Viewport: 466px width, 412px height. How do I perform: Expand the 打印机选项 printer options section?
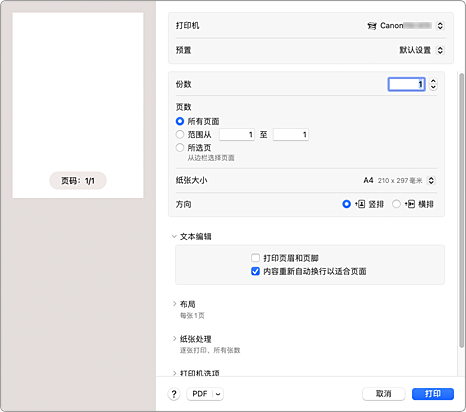(x=174, y=373)
